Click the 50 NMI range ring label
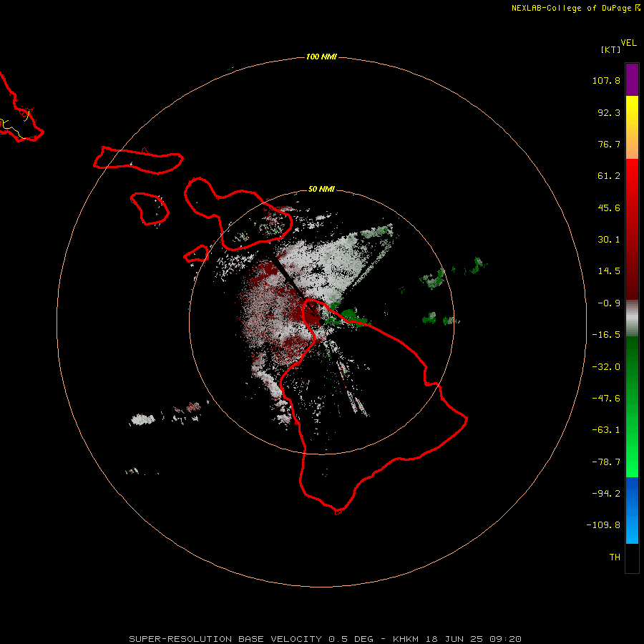 click(x=321, y=189)
